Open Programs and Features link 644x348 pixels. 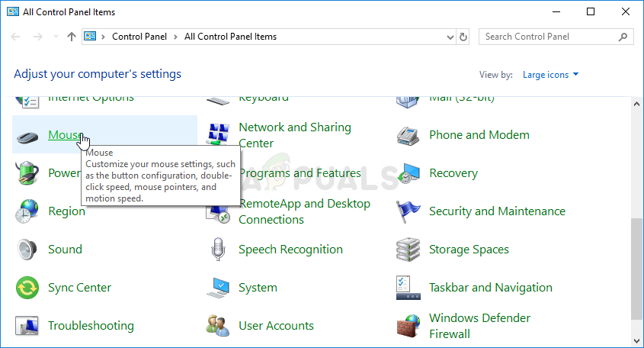click(300, 173)
